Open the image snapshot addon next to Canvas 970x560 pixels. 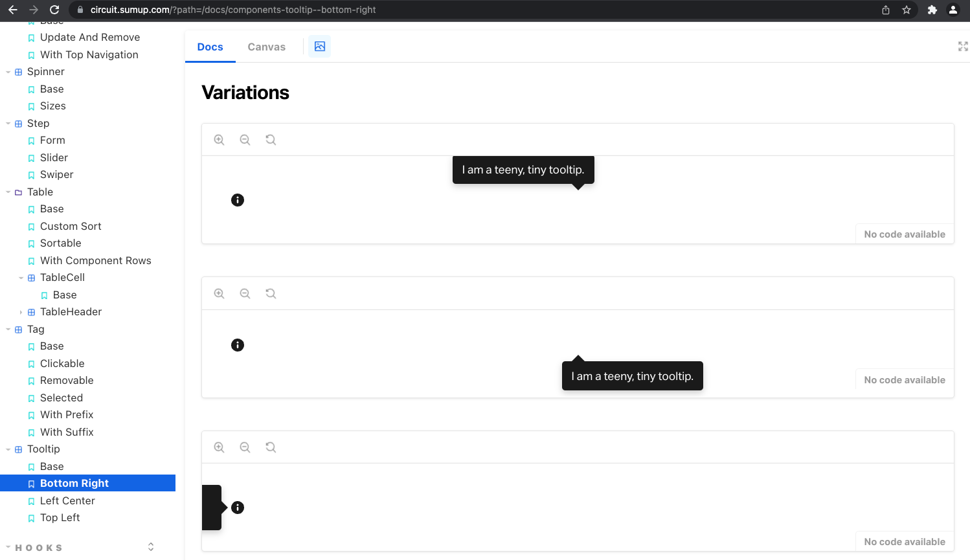[x=319, y=46]
